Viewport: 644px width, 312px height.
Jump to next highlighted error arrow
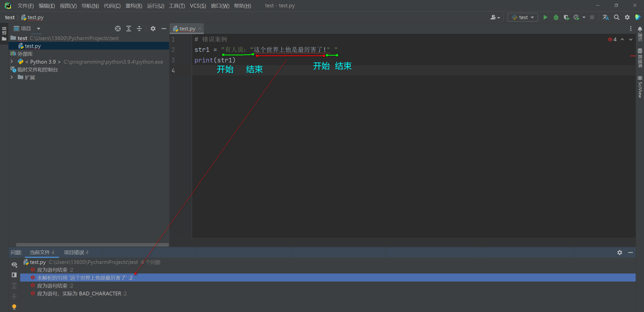click(631, 40)
